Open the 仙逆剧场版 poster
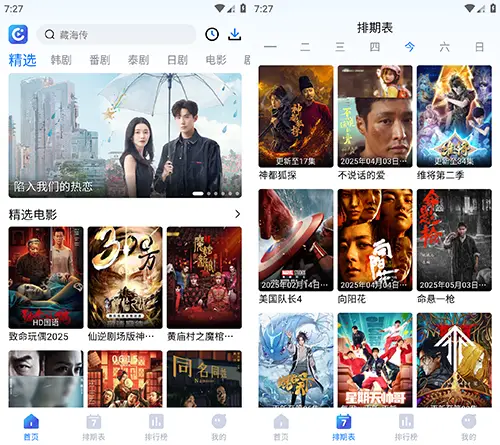Screen dimensions: 500x445 click(x=125, y=277)
